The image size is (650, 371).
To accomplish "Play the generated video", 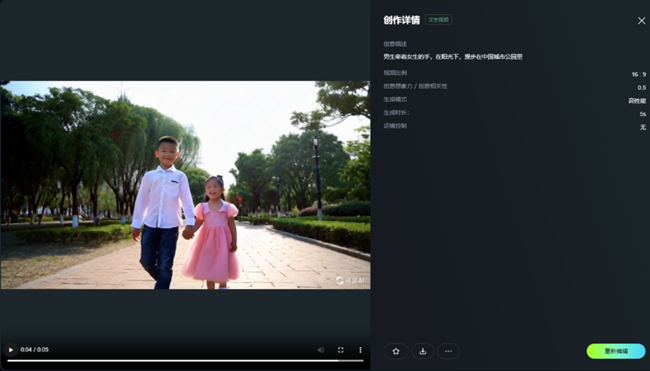I will coord(11,350).
